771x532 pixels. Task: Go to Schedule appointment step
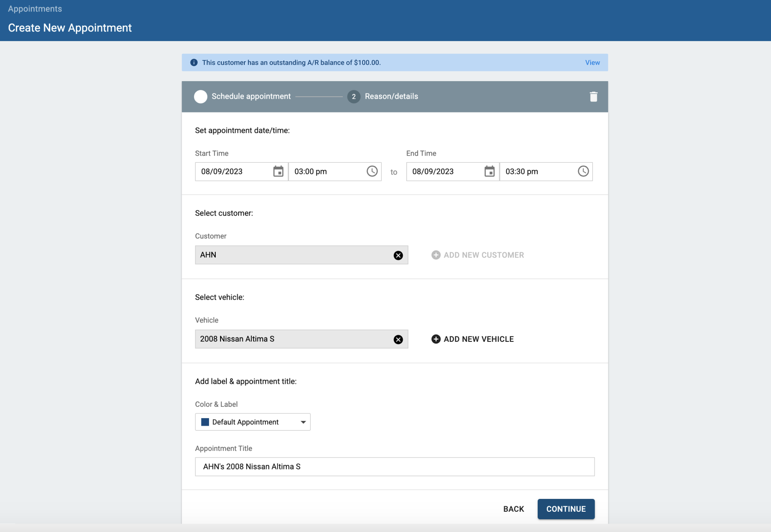[242, 97]
